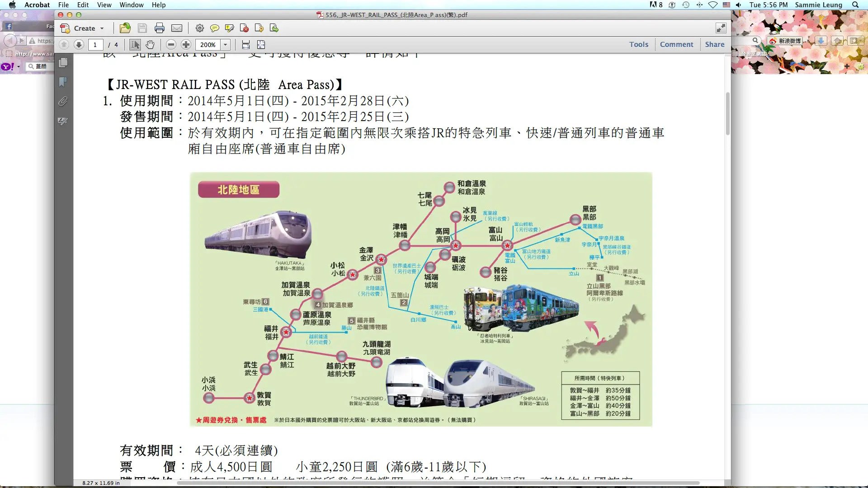Open the Comment pane
This screenshot has width=868, height=488.
click(x=676, y=44)
